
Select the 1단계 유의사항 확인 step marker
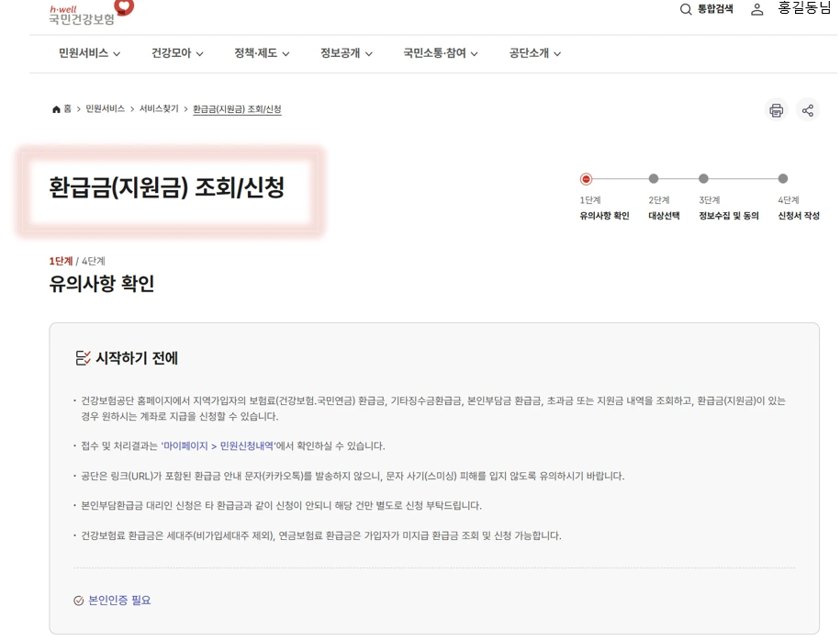586,178
